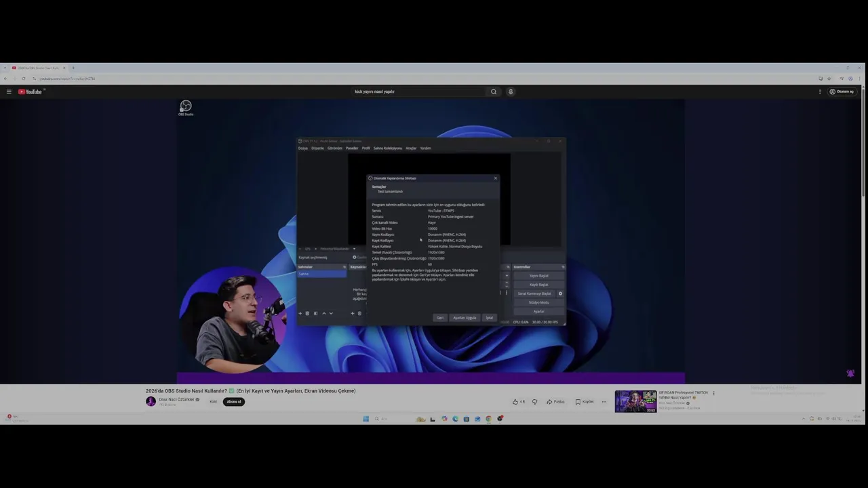Open Ayarlar from the Kontroller dock
Screen dimensions: 868x488
[x=539, y=311]
